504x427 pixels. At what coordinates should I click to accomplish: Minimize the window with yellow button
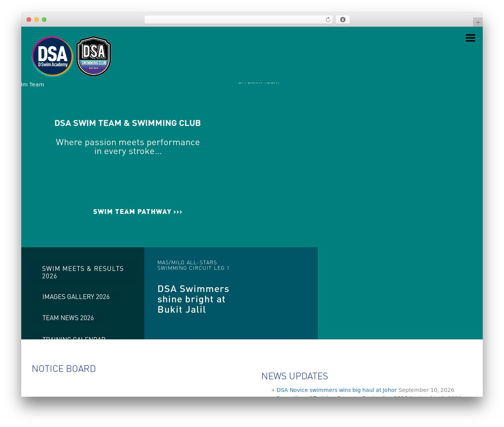pyautogui.click(x=37, y=20)
